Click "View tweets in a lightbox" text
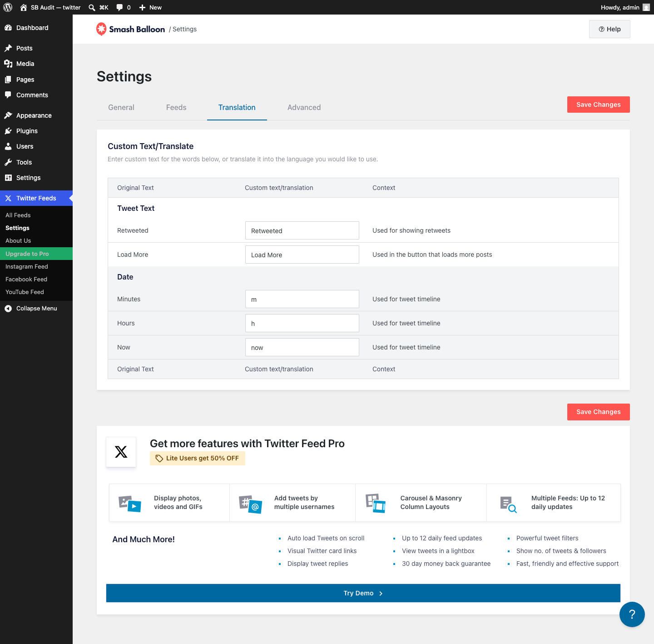This screenshot has width=654, height=644. 438,551
